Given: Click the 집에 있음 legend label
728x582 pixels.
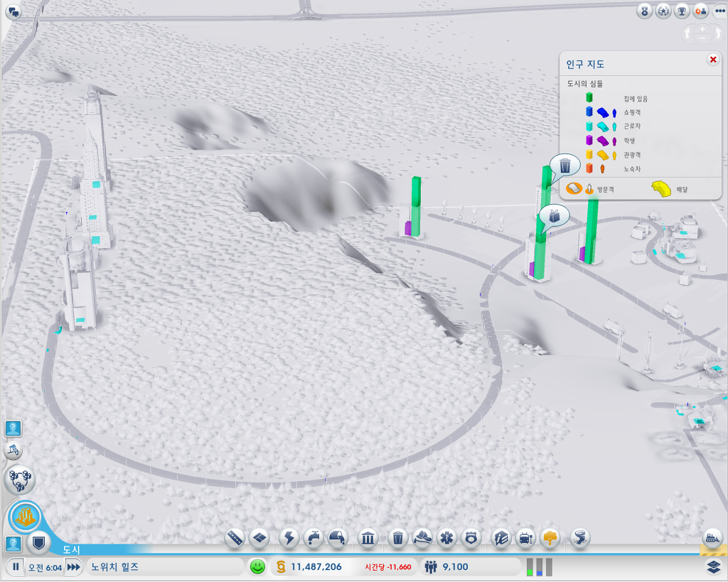Looking at the screenshot, I should point(636,99).
